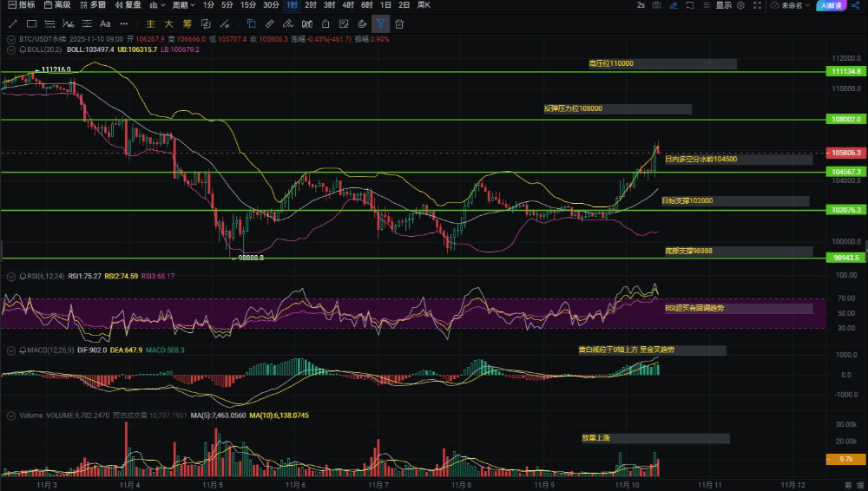
Task: Select the trend line drawing tool
Action: click(x=12, y=23)
